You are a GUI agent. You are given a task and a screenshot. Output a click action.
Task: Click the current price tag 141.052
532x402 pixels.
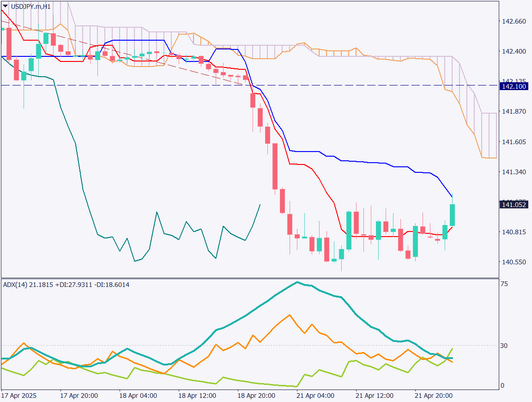pyautogui.click(x=514, y=204)
